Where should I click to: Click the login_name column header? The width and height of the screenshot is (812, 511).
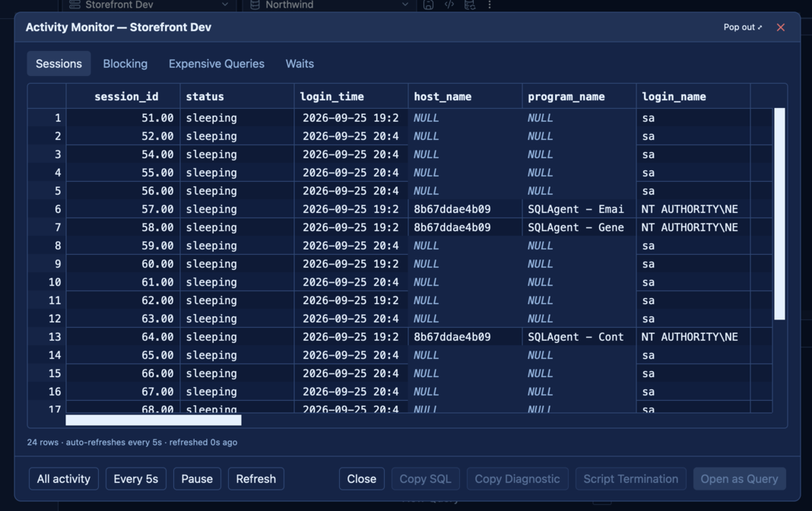(x=693, y=97)
